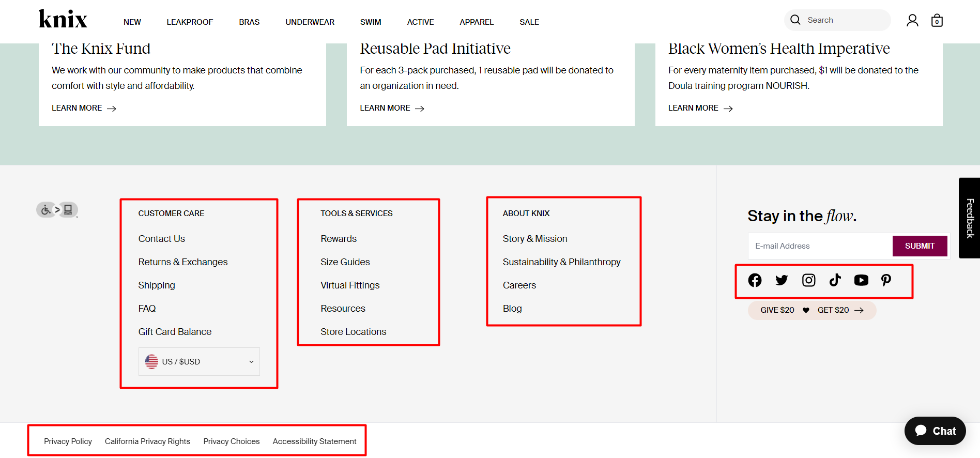
Task: Click the search magnifier icon
Action: click(x=795, y=20)
